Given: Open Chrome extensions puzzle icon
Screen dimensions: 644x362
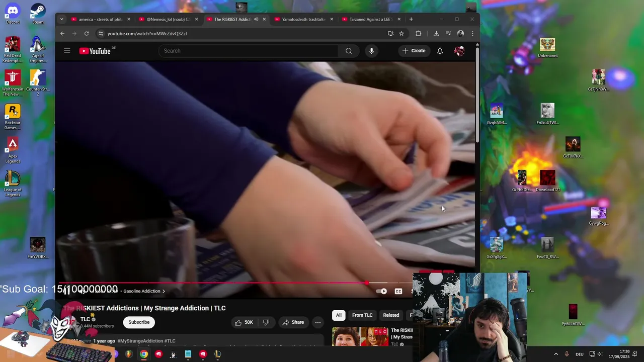Looking at the screenshot, I should (418, 34).
